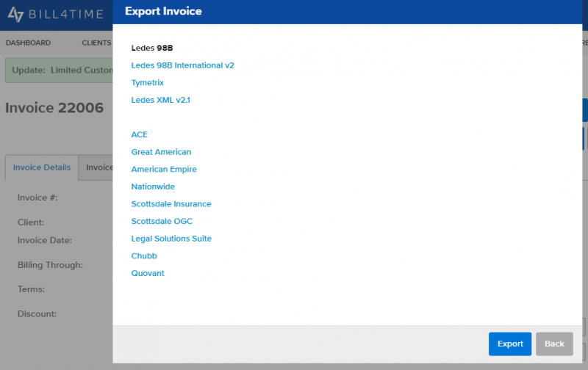The image size is (588, 370).
Task: Open the Clients menu item
Action: click(x=96, y=43)
